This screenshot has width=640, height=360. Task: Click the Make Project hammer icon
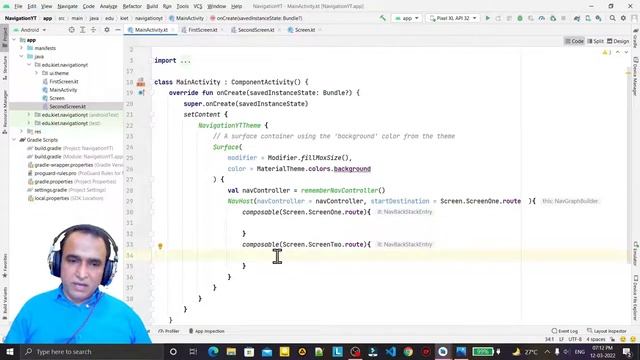[x=382, y=18]
